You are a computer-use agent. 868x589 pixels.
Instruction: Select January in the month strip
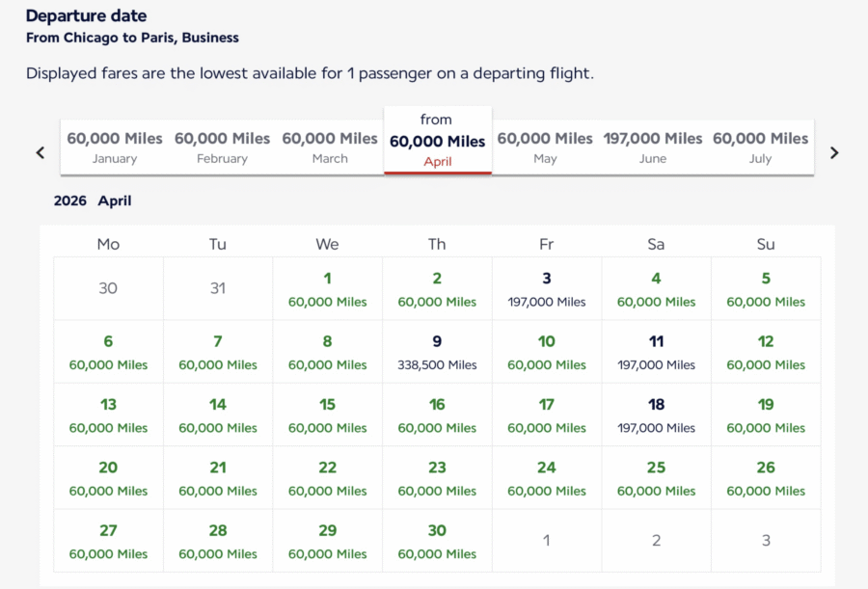coord(114,147)
